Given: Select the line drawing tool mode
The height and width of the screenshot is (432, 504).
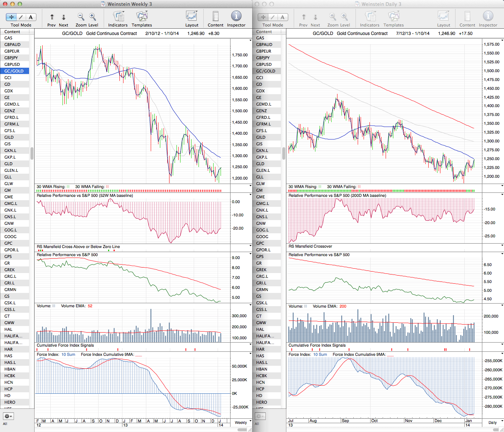Looking at the screenshot, I should pos(21,17).
